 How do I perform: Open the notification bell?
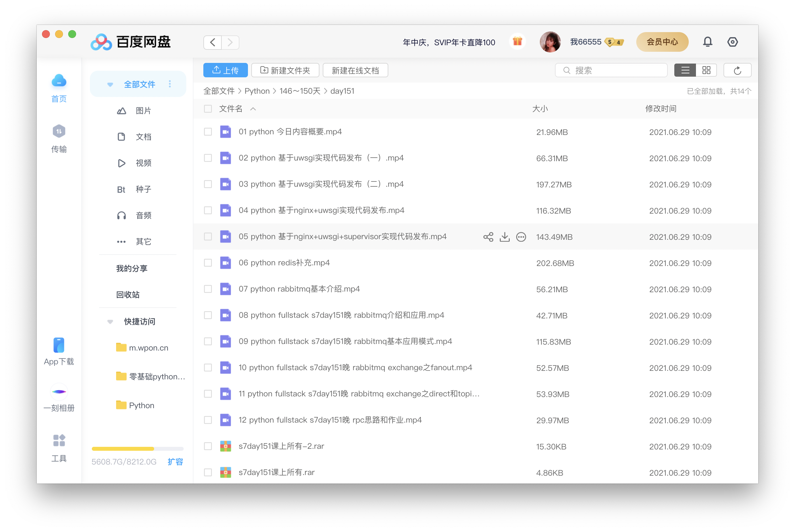coord(707,42)
